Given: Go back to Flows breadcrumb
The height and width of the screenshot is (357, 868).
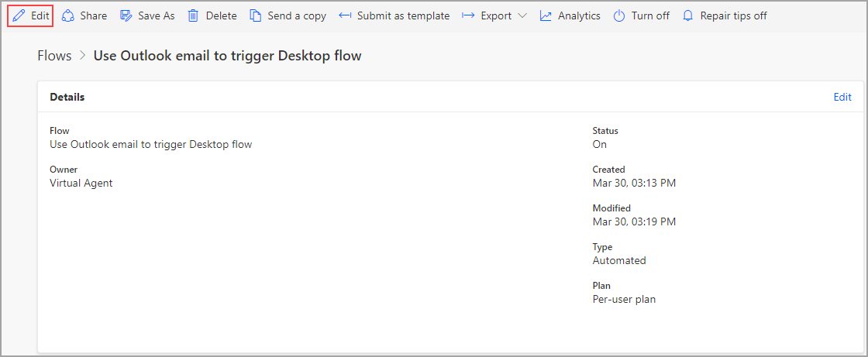Looking at the screenshot, I should point(54,55).
